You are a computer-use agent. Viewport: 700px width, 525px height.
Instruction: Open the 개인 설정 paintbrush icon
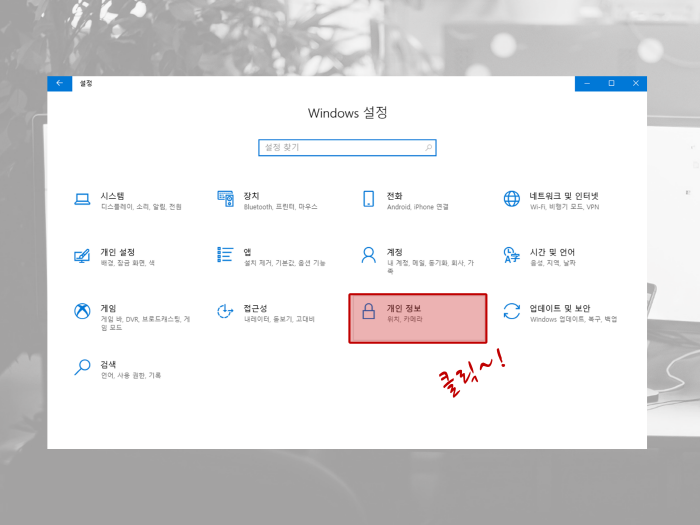point(82,256)
